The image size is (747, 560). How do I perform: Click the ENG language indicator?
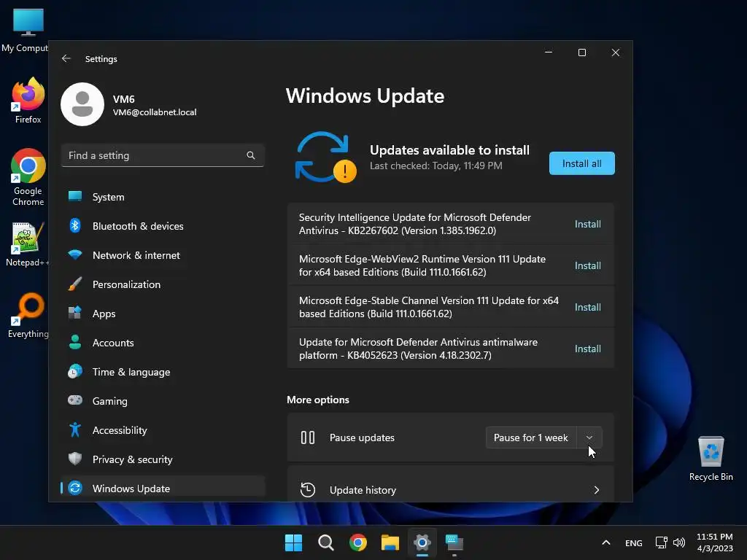tap(634, 542)
